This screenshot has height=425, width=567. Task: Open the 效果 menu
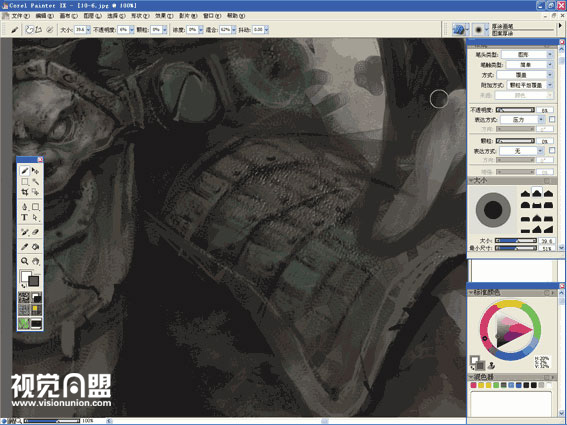click(x=164, y=16)
